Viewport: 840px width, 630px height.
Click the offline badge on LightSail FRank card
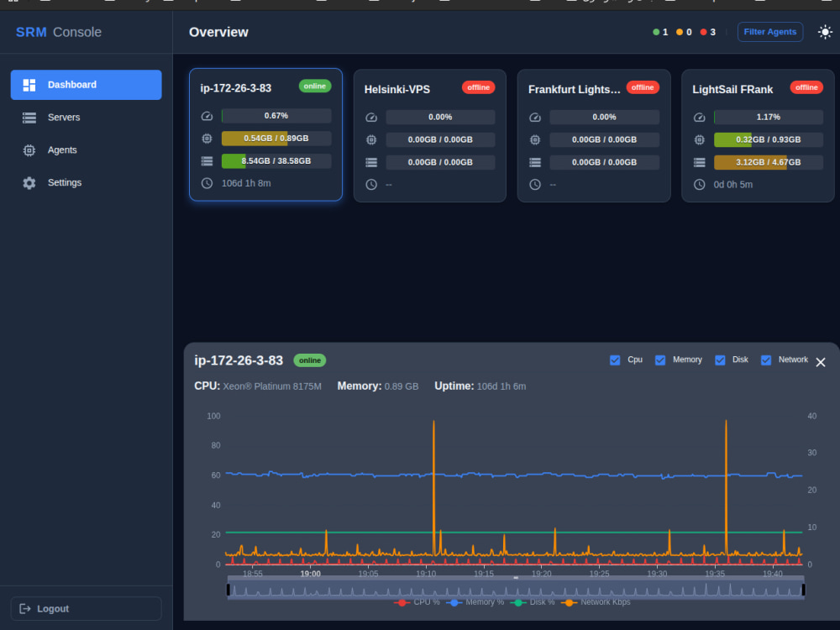click(x=806, y=87)
